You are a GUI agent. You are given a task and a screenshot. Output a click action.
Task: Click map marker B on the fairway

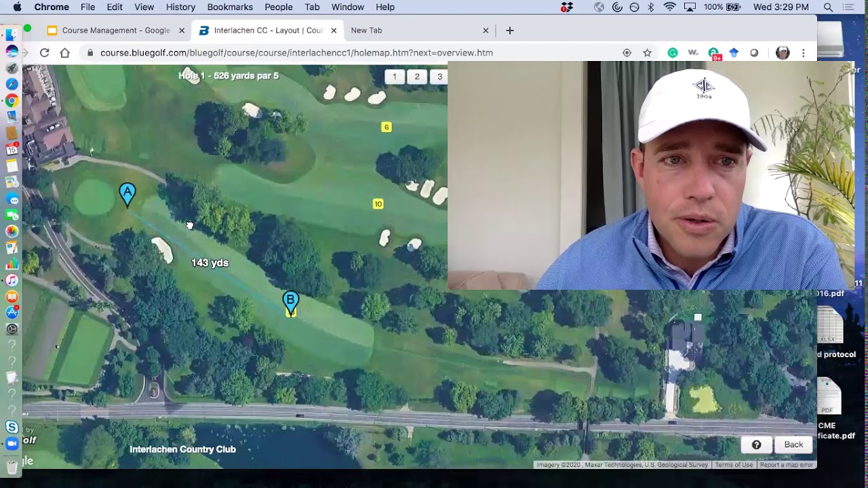[290, 302]
